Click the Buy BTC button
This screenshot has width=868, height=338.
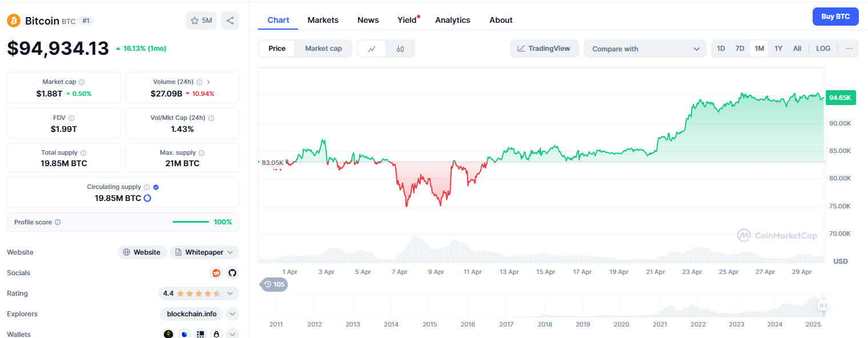coord(835,17)
